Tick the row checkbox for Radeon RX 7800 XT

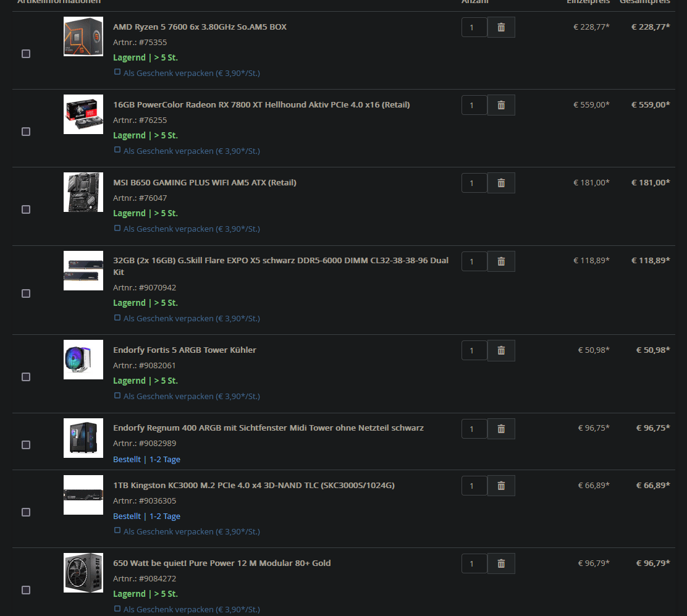[x=26, y=132]
